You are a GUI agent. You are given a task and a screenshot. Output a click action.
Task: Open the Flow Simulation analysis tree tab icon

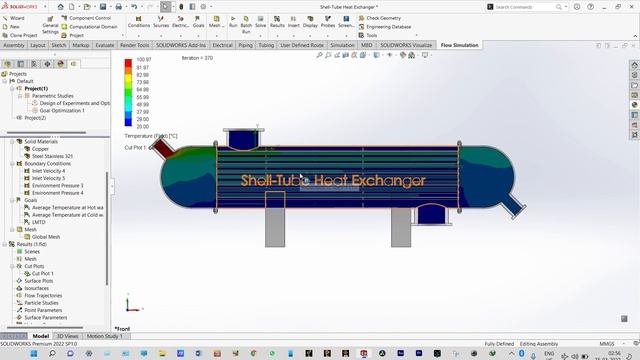tap(73, 64)
